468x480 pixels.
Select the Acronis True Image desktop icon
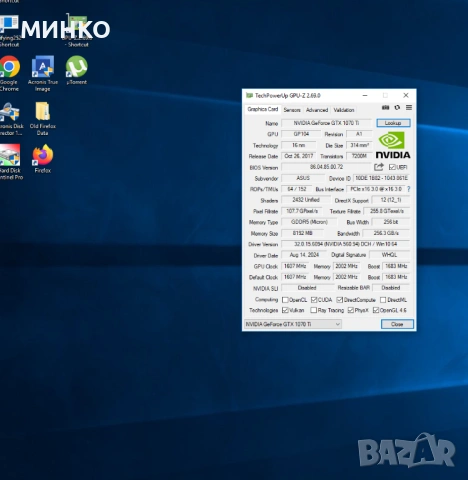click(x=43, y=74)
